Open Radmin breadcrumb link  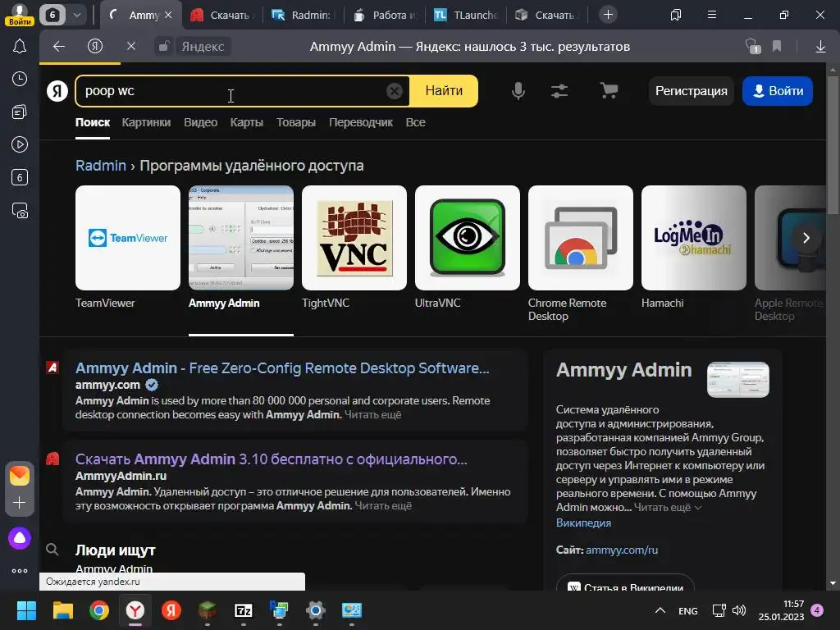pos(101,166)
